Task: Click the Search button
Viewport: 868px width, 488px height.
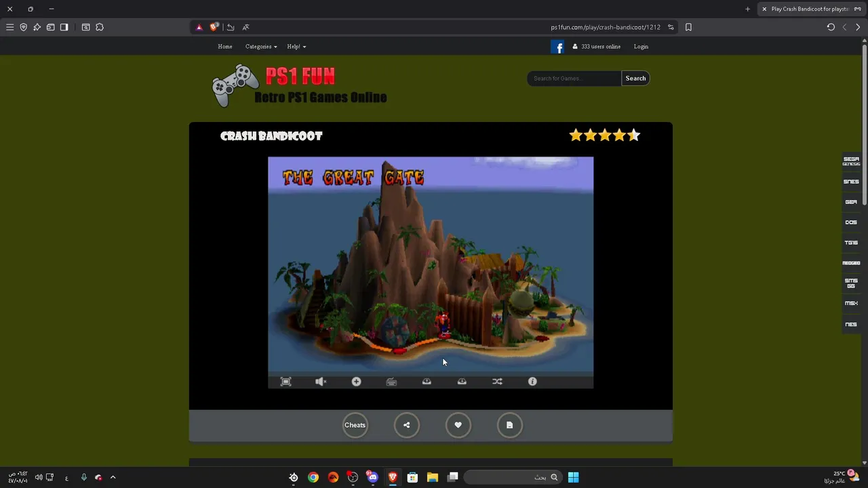Action: pos(635,79)
